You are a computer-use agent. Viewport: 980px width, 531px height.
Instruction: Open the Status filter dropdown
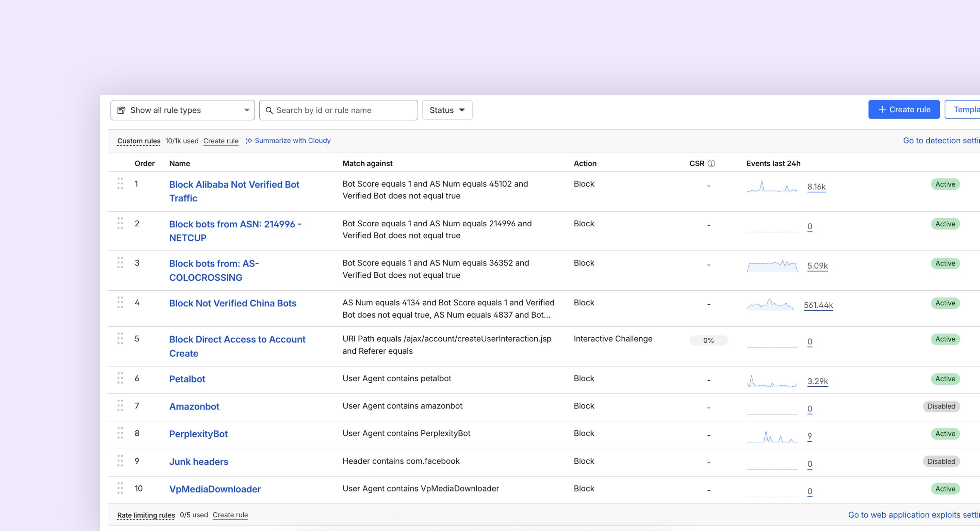[447, 110]
